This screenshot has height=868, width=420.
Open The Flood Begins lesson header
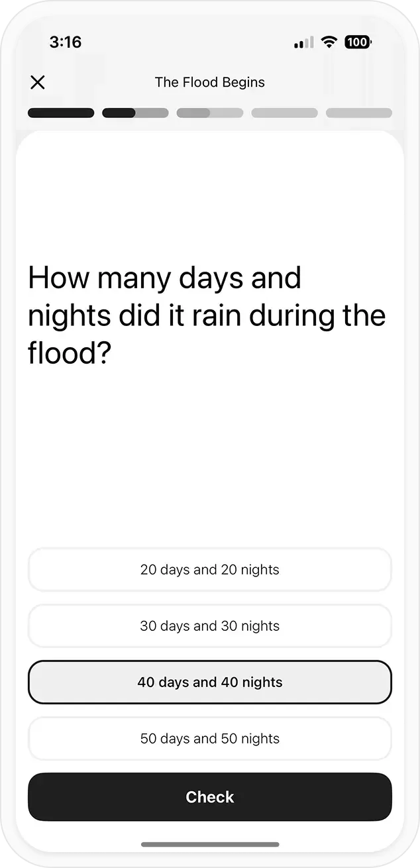[210, 82]
